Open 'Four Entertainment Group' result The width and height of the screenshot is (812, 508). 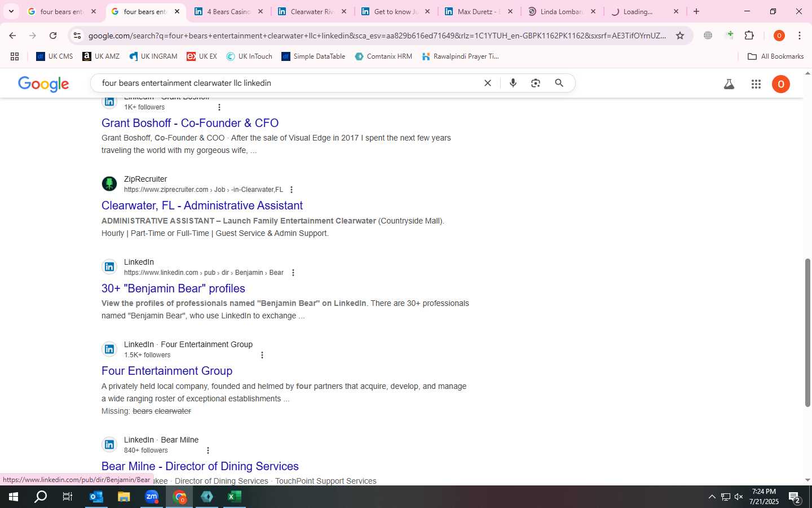pyautogui.click(x=167, y=371)
